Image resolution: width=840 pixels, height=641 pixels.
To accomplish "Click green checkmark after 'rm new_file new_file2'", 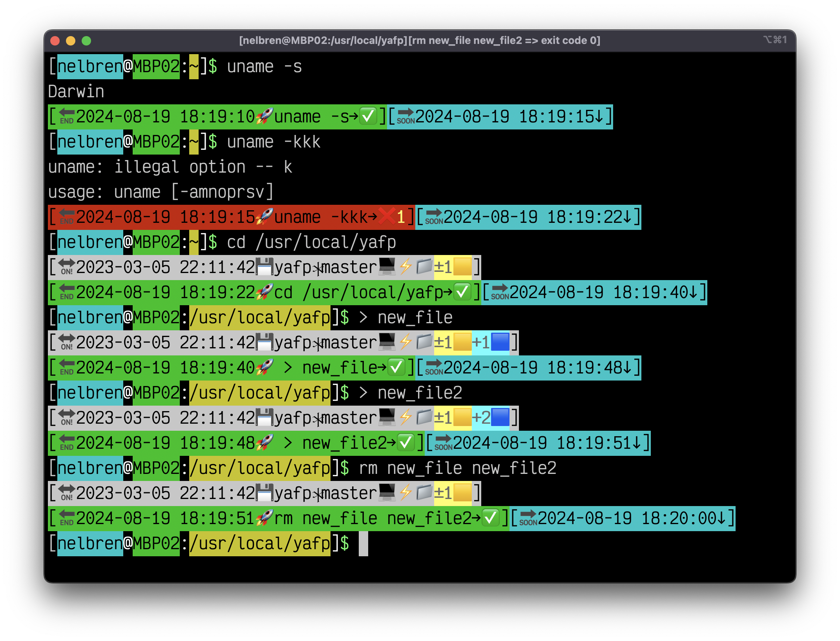I will (x=491, y=518).
